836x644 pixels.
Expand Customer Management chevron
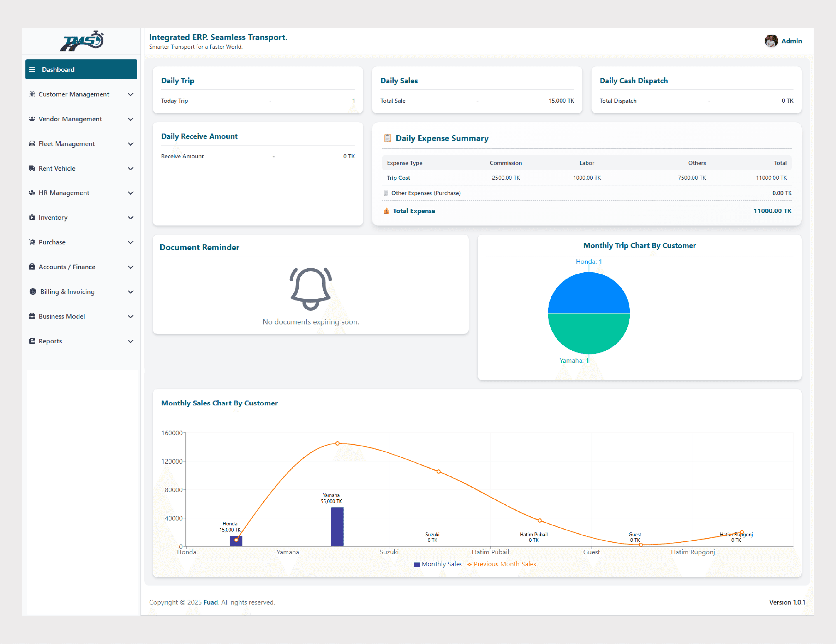pos(131,94)
